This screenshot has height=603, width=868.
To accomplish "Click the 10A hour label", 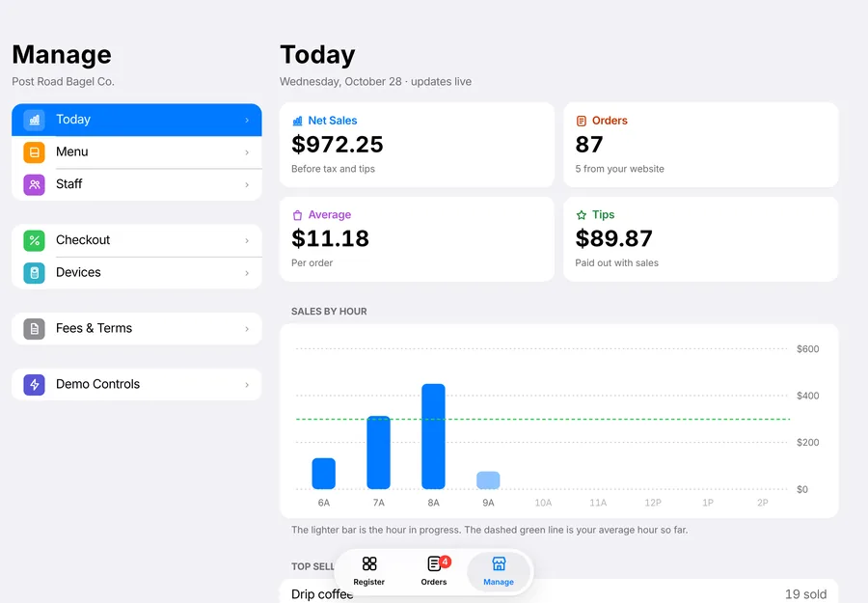I will pyautogui.click(x=543, y=503).
